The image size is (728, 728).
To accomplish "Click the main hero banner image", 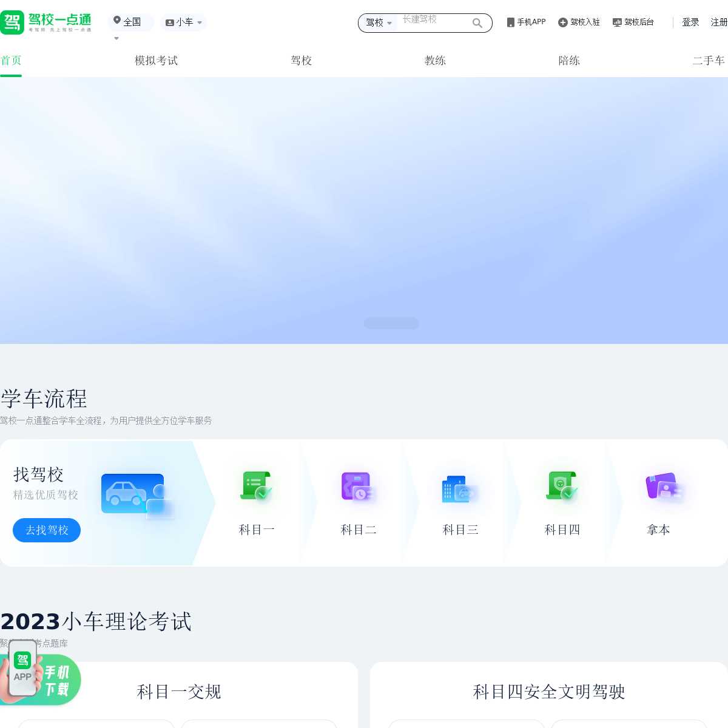I will coord(364,211).
